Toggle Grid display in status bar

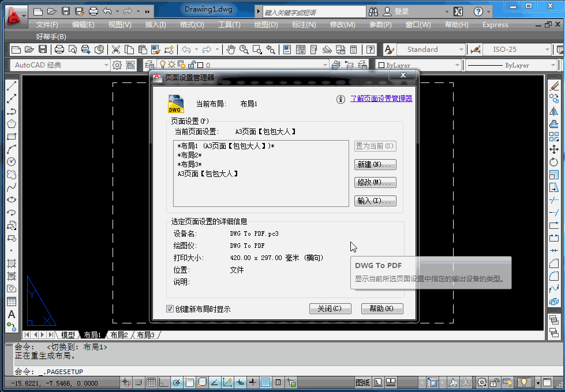tap(151, 382)
